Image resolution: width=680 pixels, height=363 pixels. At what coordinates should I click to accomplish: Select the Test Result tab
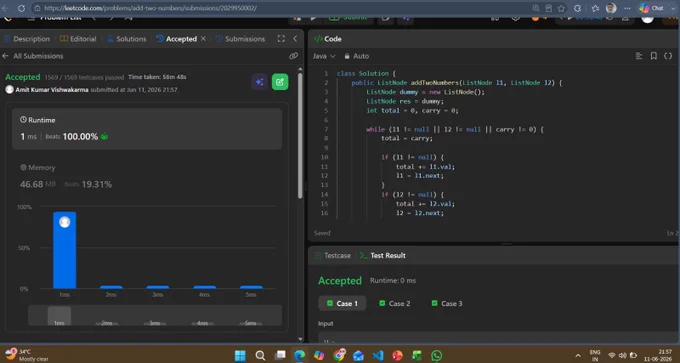[x=383, y=255]
